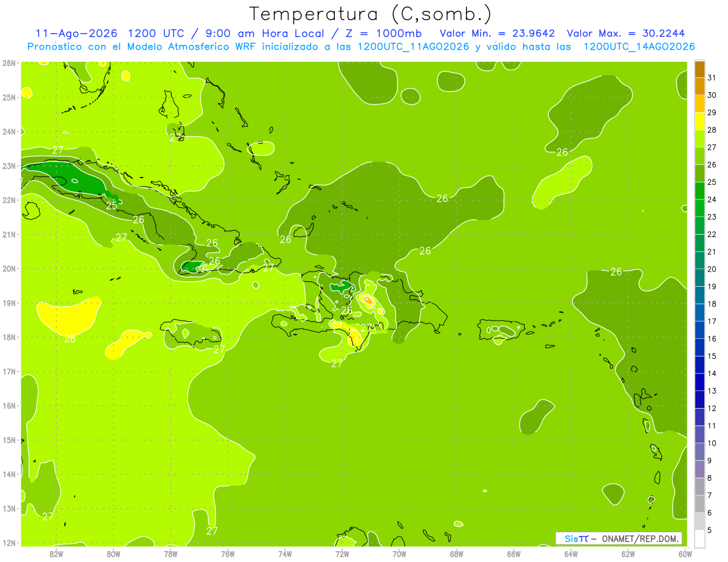Pick the blue legend swatch between 15 and 16
Image resolution: width=728 pixels, height=562 pixels.
click(x=699, y=347)
